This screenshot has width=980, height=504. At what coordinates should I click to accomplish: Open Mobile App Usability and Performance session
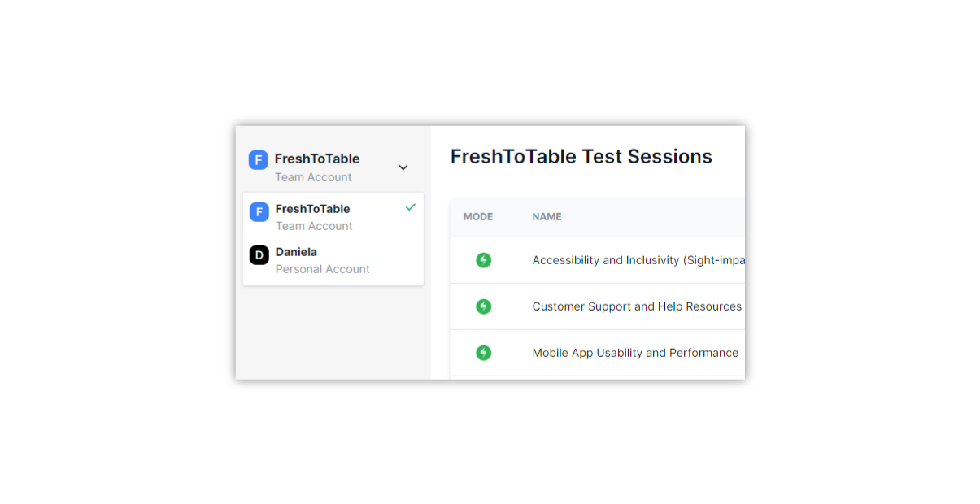[x=635, y=353]
